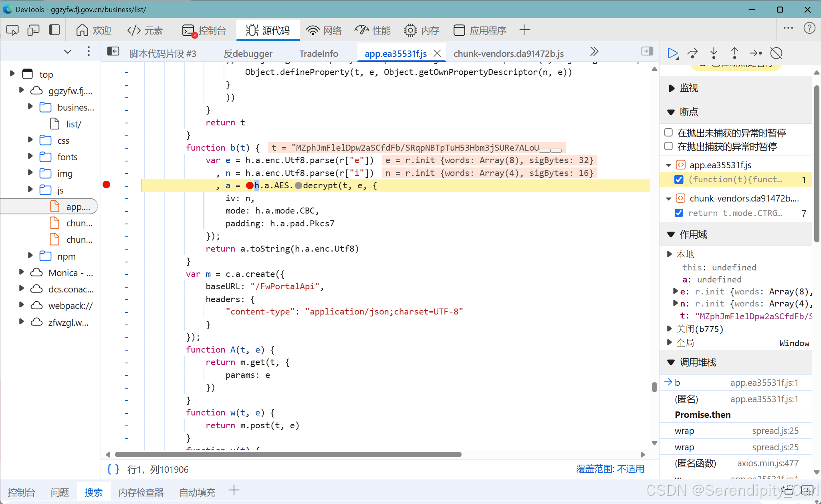The height and width of the screenshot is (504, 821).
Task: Click the red breakpoint dot in the gutter
Action: [x=106, y=185]
